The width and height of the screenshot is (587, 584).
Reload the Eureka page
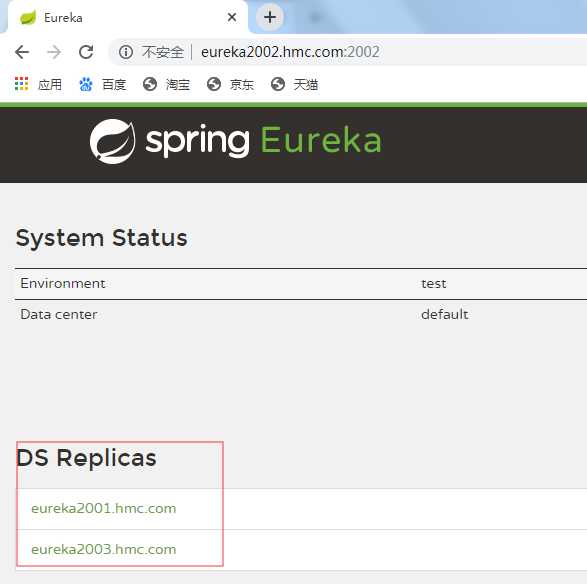click(x=86, y=52)
